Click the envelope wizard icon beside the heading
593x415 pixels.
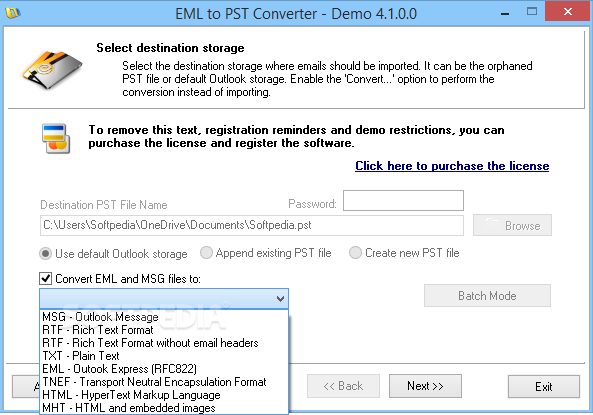coord(53,70)
